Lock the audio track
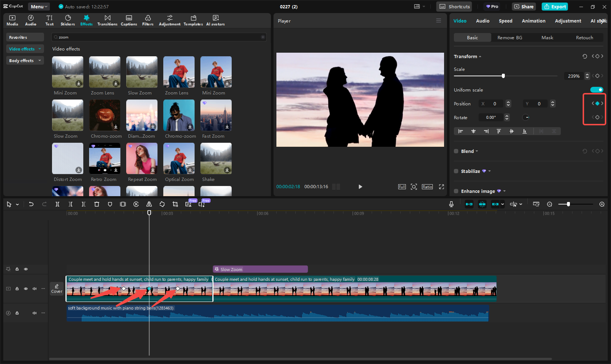 (17, 313)
